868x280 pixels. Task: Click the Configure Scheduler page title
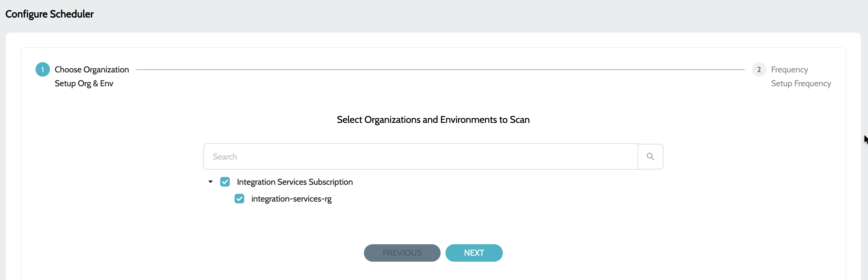coord(49,14)
